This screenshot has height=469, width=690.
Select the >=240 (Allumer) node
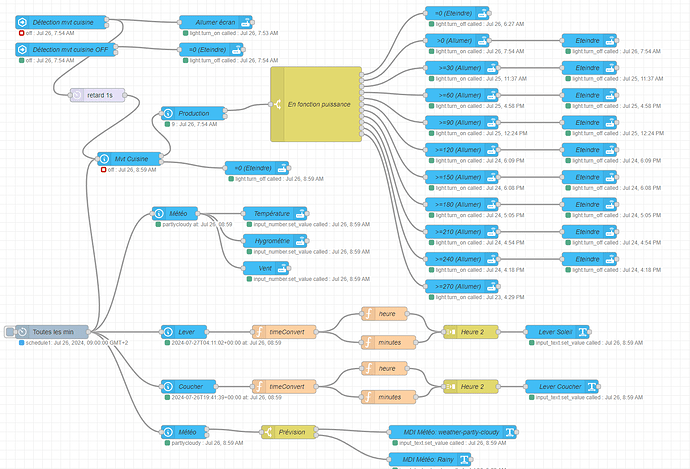pyautogui.click(x=462, y=259)
